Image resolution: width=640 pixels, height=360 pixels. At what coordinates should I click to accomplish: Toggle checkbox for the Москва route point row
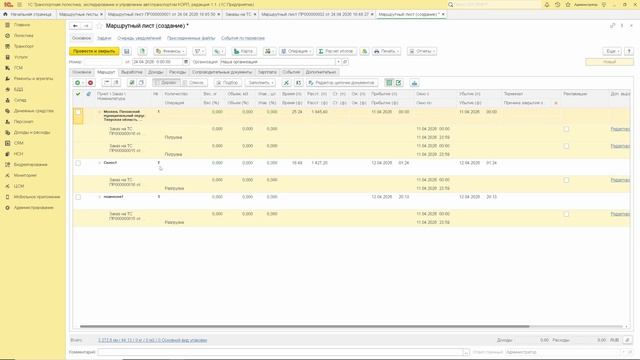pyautogui.click(x=78, y=112)
